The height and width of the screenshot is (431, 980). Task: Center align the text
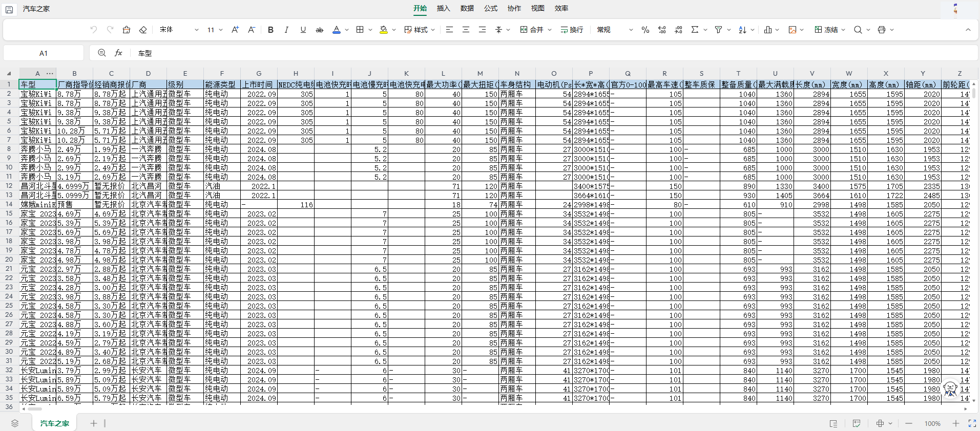point(466,30)
